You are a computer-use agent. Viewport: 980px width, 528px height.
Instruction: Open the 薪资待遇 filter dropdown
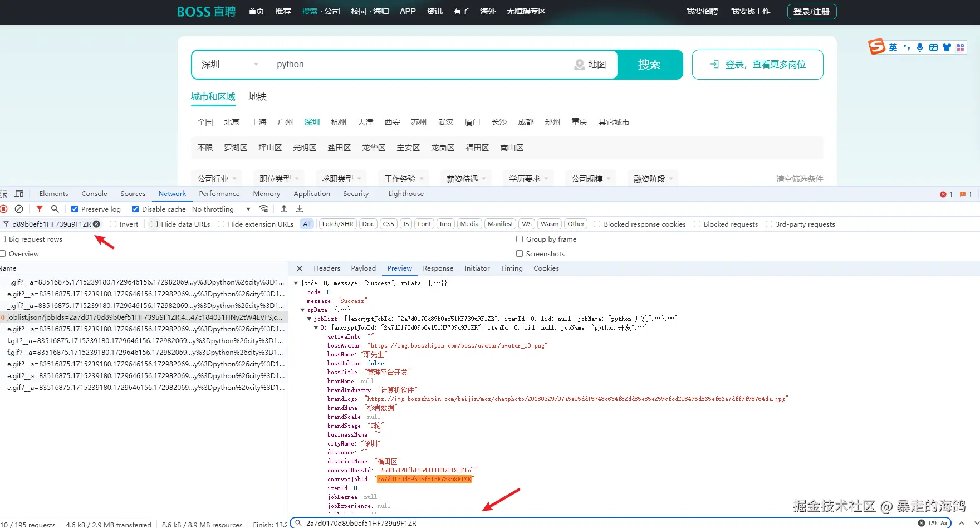point(466,179)
